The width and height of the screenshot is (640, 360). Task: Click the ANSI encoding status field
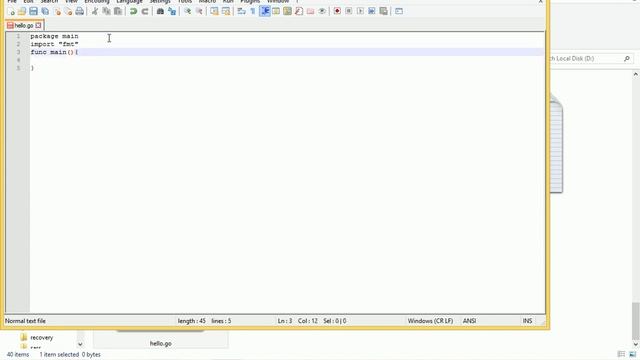pos(469,321)
